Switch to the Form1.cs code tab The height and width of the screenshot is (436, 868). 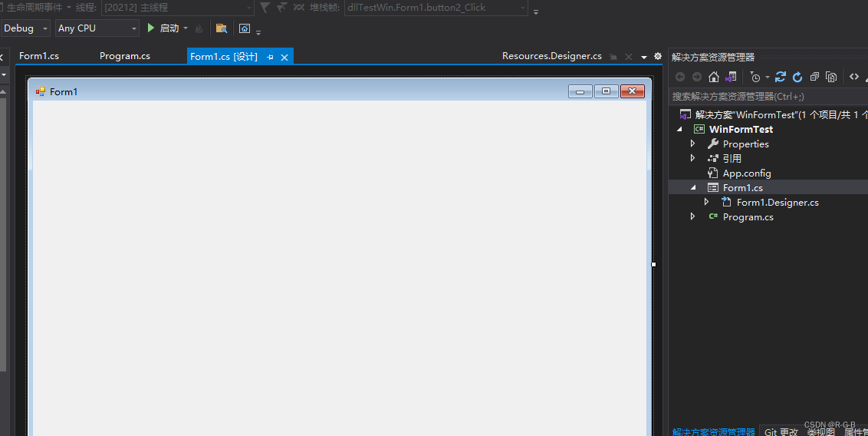click(39, 56)
